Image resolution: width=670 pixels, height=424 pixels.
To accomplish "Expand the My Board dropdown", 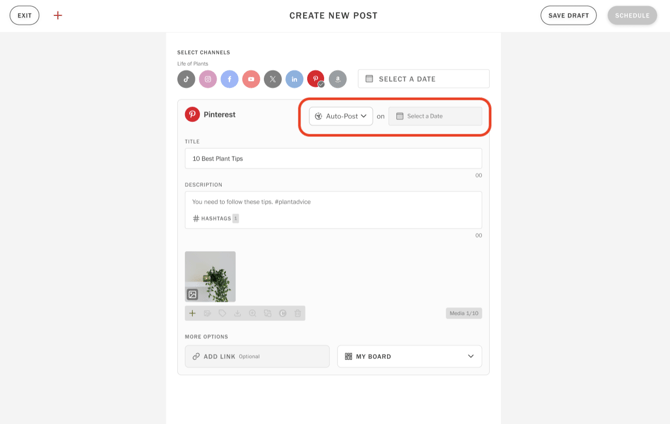I will coord(409,356).
